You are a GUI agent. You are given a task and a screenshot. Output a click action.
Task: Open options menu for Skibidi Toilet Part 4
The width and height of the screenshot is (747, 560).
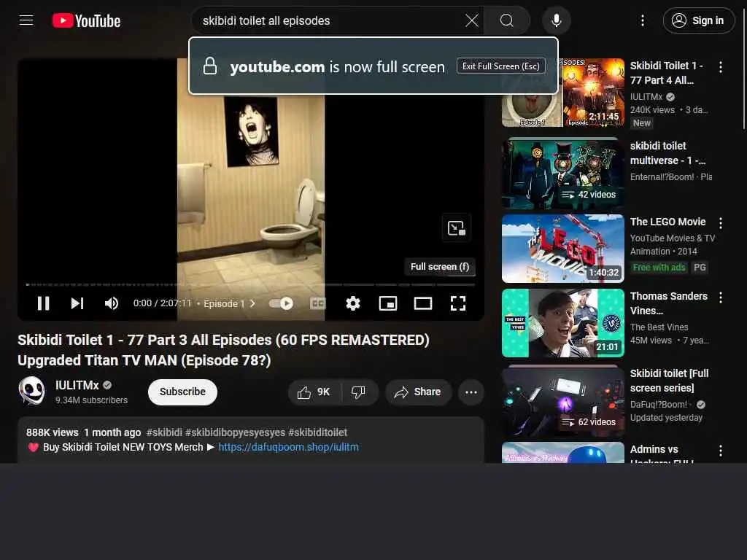721,67
